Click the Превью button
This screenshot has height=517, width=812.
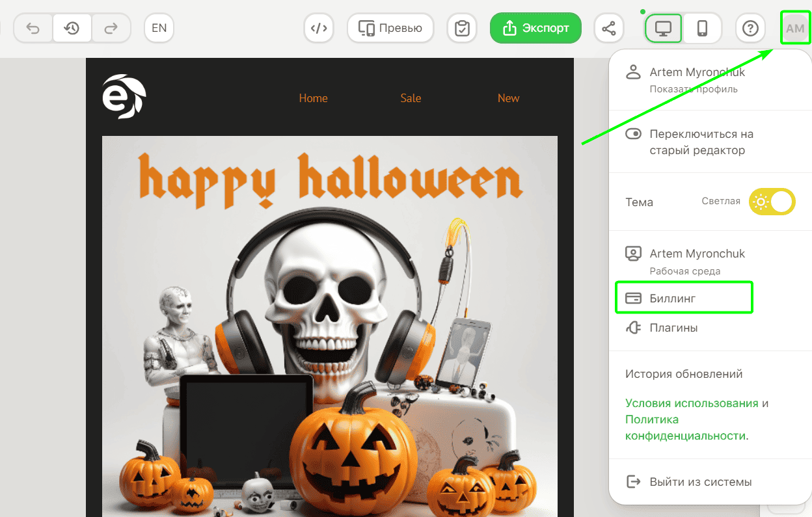click(x=390, y=28)
